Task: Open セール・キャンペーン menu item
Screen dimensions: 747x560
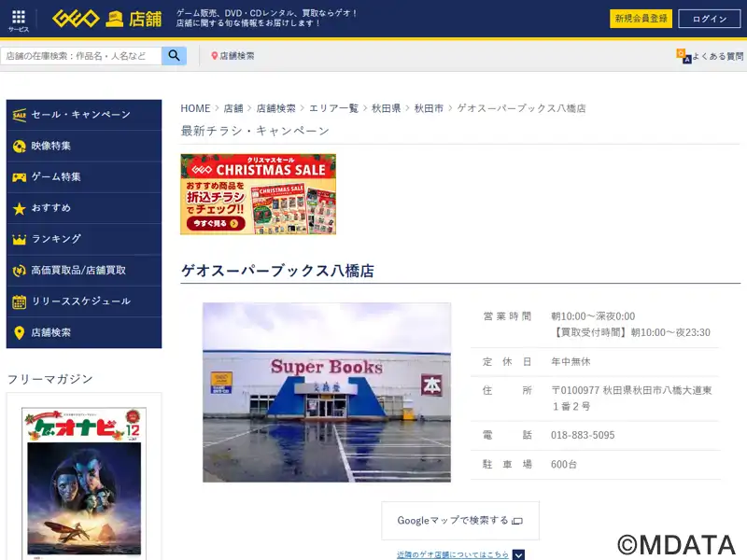Action: pyautogui.click(x=84, y=115)
